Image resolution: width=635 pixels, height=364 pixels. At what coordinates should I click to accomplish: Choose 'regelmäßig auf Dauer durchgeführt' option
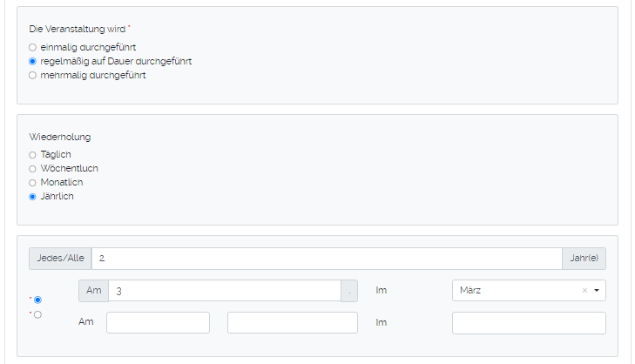[x=32, y=62]
